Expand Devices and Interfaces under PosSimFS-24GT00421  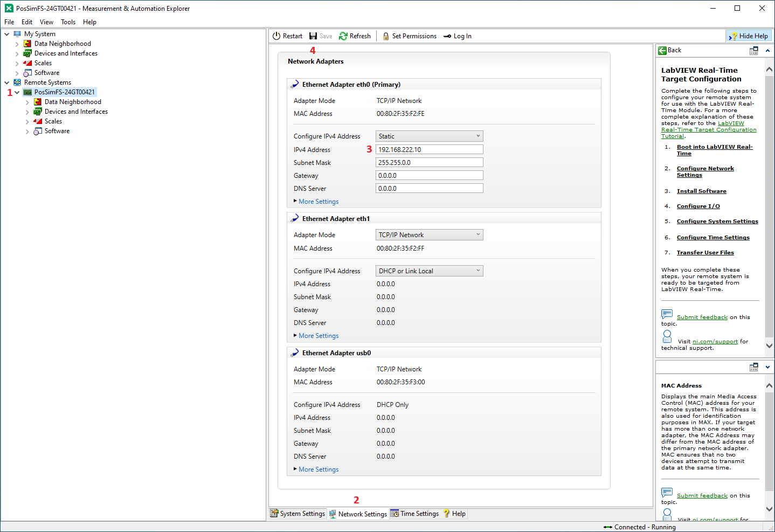[x=27, y=112]
